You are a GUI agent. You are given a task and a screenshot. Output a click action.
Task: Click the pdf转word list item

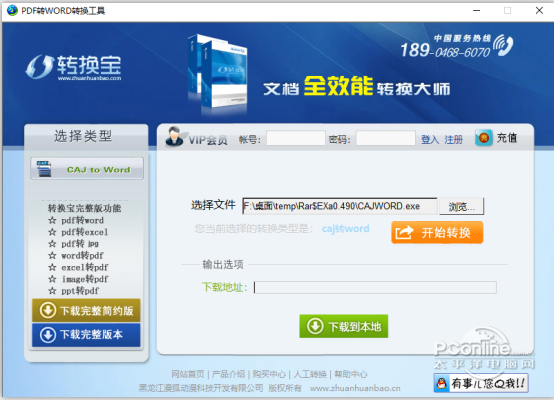point(82,220)
